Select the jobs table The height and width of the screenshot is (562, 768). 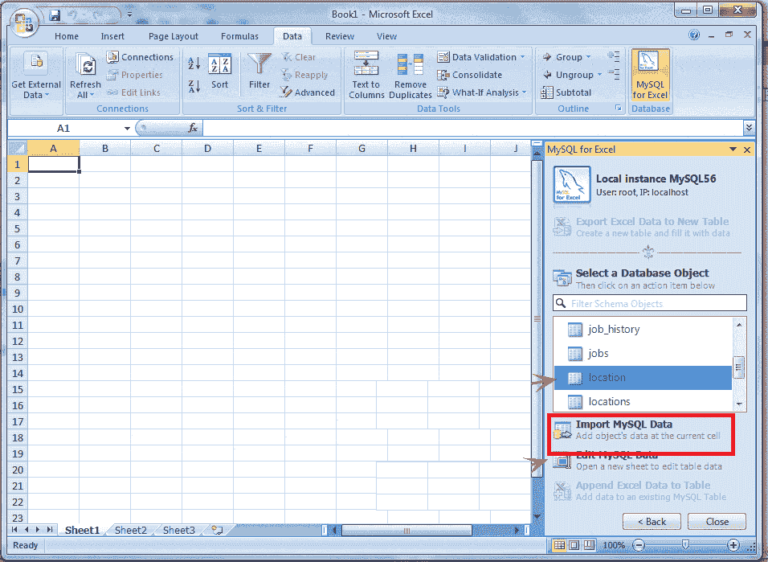click(x=643, y=353)
